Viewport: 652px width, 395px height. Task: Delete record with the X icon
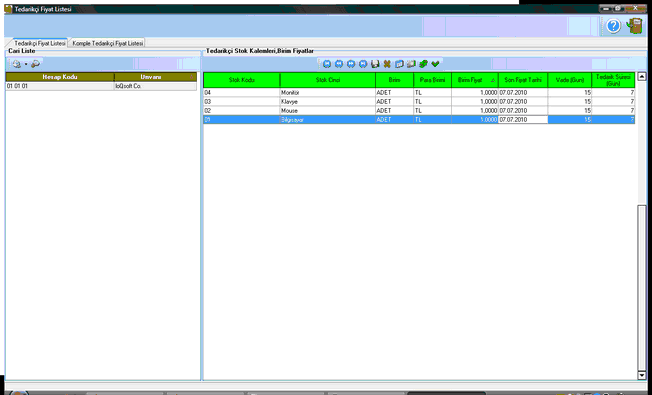click(387, 64)
